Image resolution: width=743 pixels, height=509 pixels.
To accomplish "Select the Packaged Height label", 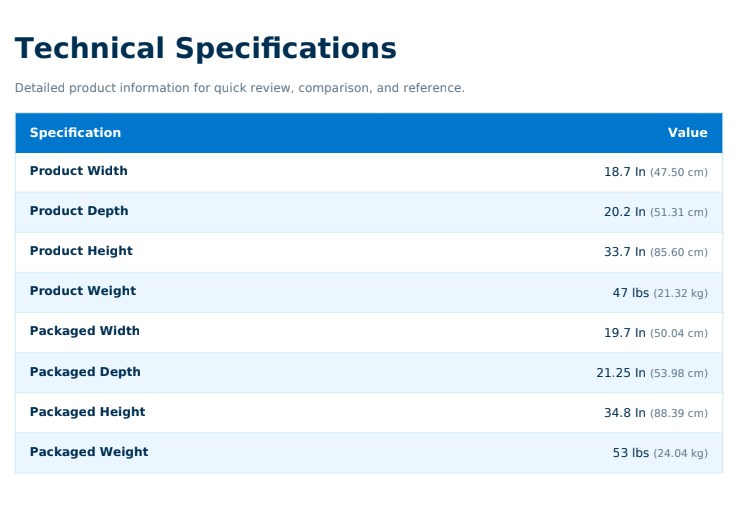I will pos(88,412).
